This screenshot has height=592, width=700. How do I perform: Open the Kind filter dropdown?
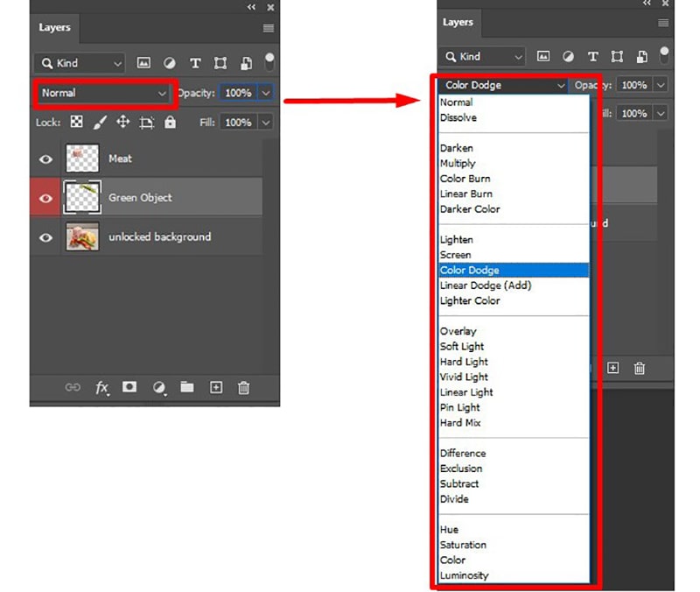(79, 63)
